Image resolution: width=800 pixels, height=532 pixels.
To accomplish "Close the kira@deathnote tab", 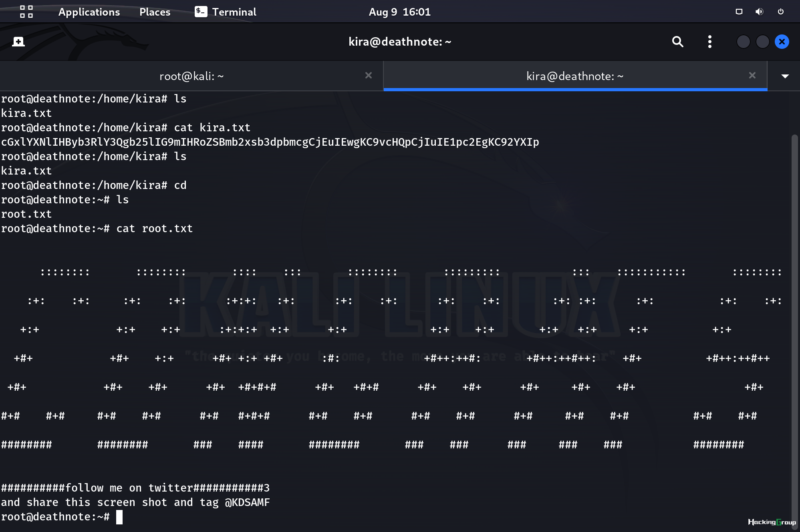I will pos(752,75).
